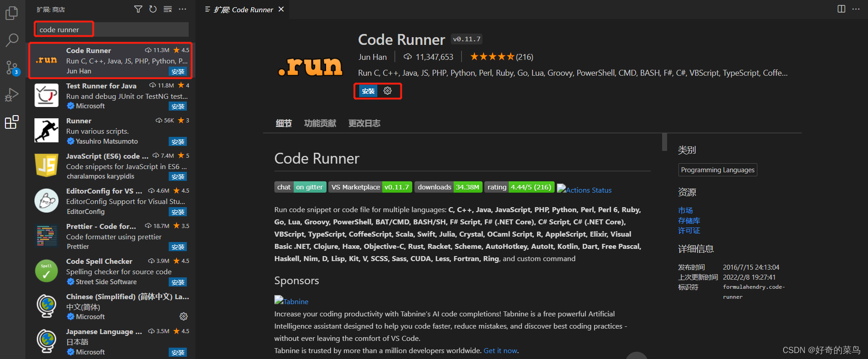Switch to the 更改日志 changelog tab
The height and width of the screenshot is (359, 868).
coord(364,123)
